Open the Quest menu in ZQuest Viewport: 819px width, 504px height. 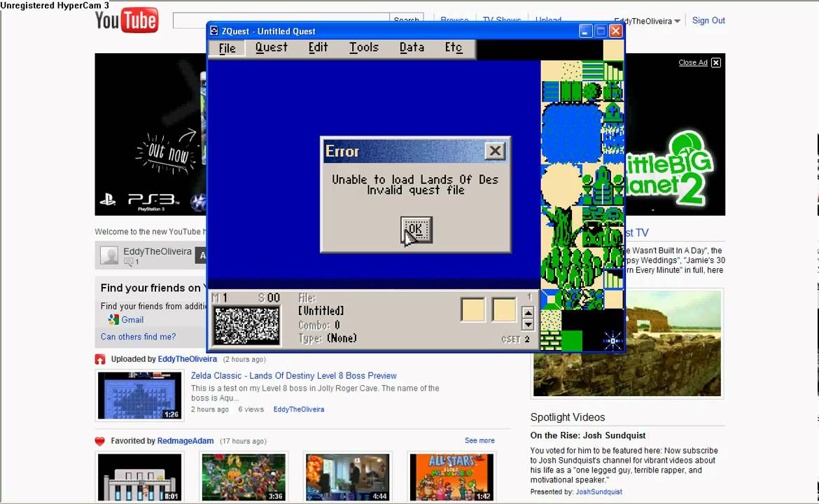pyautogui.click(x=271, y=48)
